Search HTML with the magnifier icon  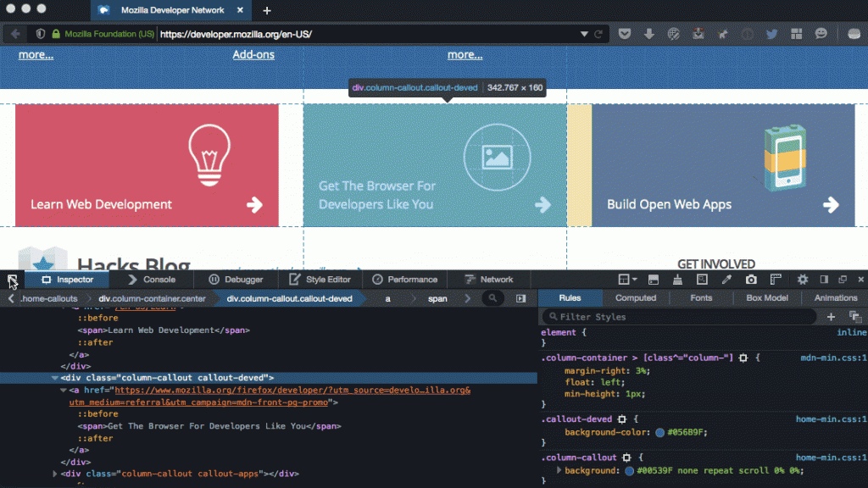492,298
